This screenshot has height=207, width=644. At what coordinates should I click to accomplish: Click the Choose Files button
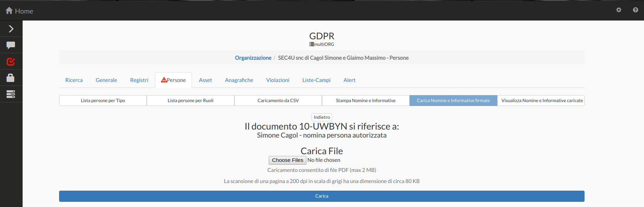288,160
